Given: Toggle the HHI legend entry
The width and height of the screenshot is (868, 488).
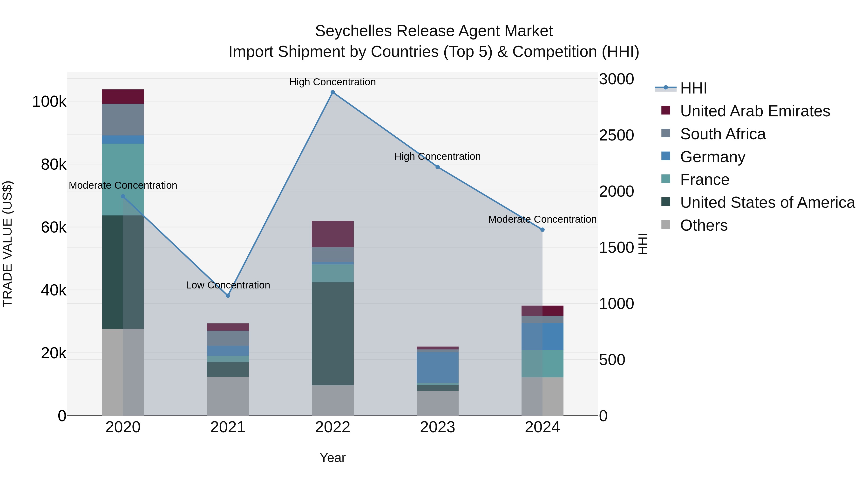Looking at the screenshot, I should tap(681, 88).
